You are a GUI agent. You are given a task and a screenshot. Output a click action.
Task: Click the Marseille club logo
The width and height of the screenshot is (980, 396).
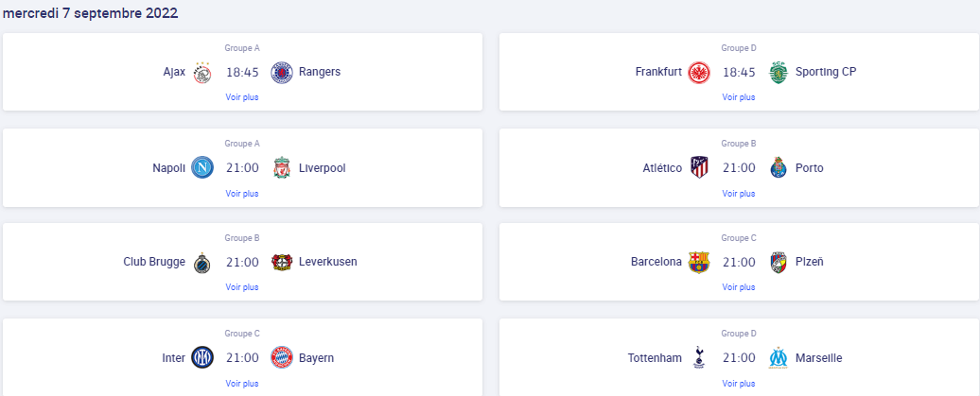779,358
